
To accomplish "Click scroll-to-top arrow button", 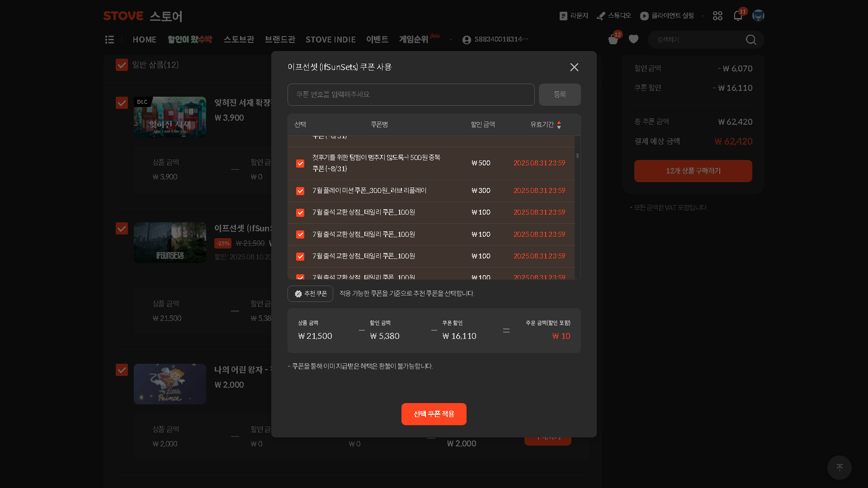I will (840, 468).
